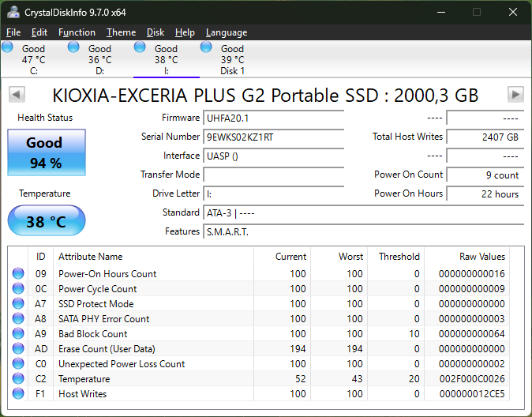Viewport: 532px width, 417px height.
Task: Click the status orb for Disk 1
Action: [x=206, y=48]
